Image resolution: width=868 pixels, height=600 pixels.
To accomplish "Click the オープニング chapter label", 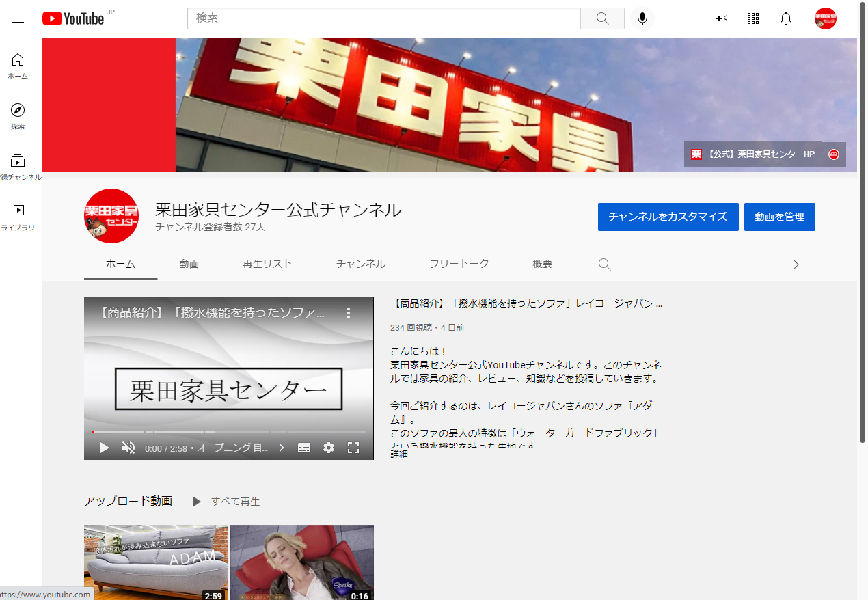I will pyautogui.click(x=233, y=448).
